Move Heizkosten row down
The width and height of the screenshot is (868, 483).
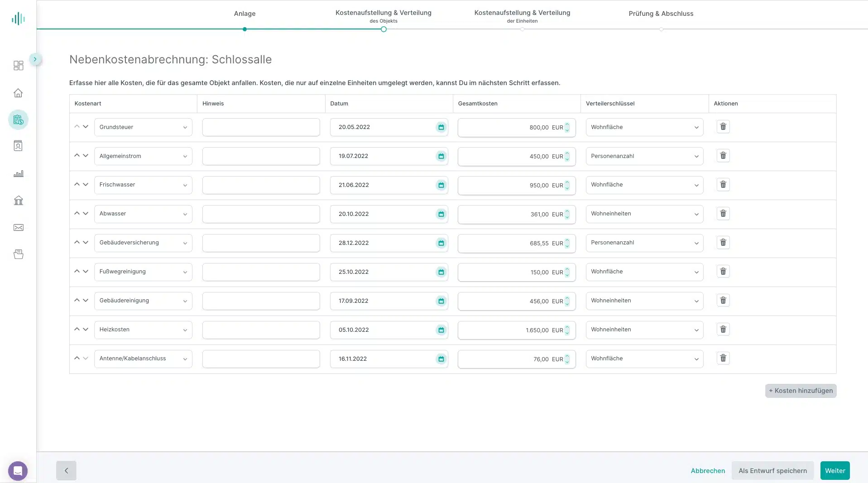click(86, 330)
